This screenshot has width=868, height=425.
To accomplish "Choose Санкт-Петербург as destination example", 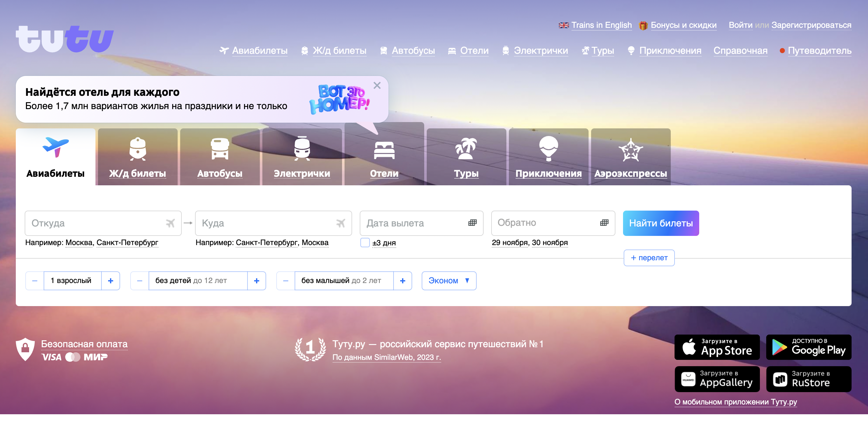I will (267, 243).
